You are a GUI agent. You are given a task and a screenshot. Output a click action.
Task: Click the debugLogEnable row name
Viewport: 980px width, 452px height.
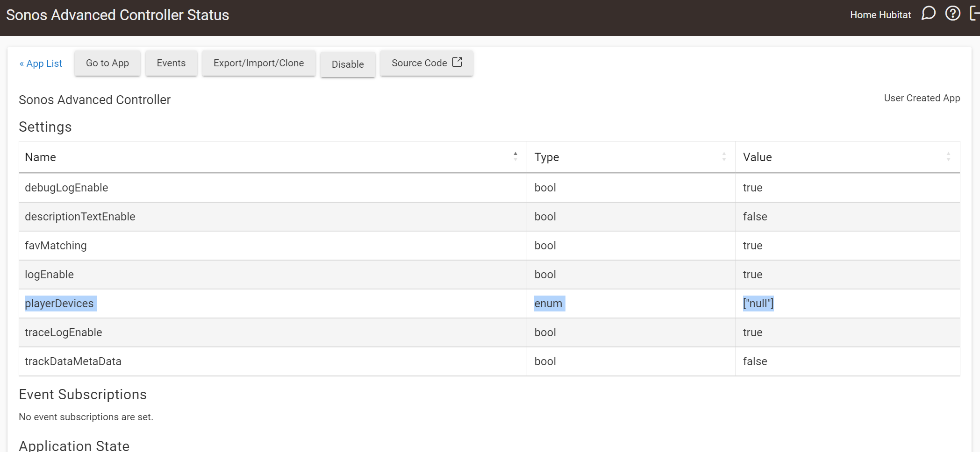(x=66, y=188)
